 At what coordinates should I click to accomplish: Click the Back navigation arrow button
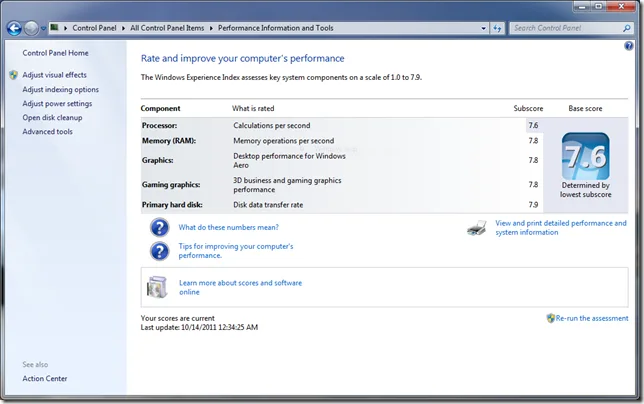tap(15, 29)
